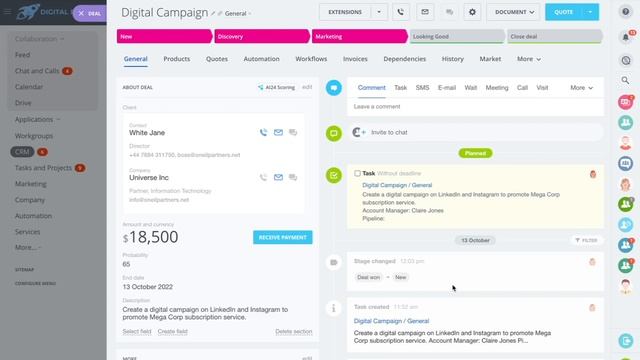Switch to the Market tab

point(490,59)
